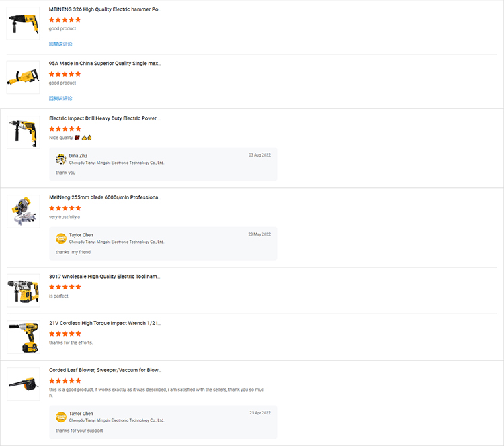Viewport: 504px width, 446px height.
Task: Select the Electric Impact Drill product image
Action: click(24, 132)
